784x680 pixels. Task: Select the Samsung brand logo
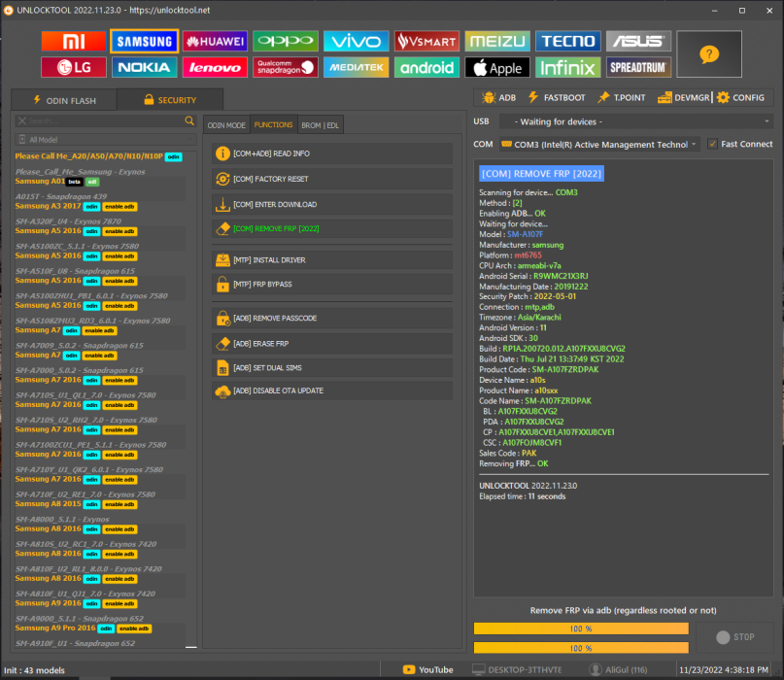coord(145,42)
